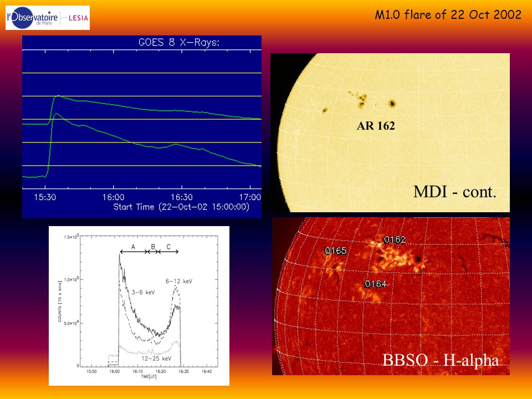This screenshot has width=532, height=399.
Task: Click the '16:40' tick label on counts plot
Action: tap(207, 371)
